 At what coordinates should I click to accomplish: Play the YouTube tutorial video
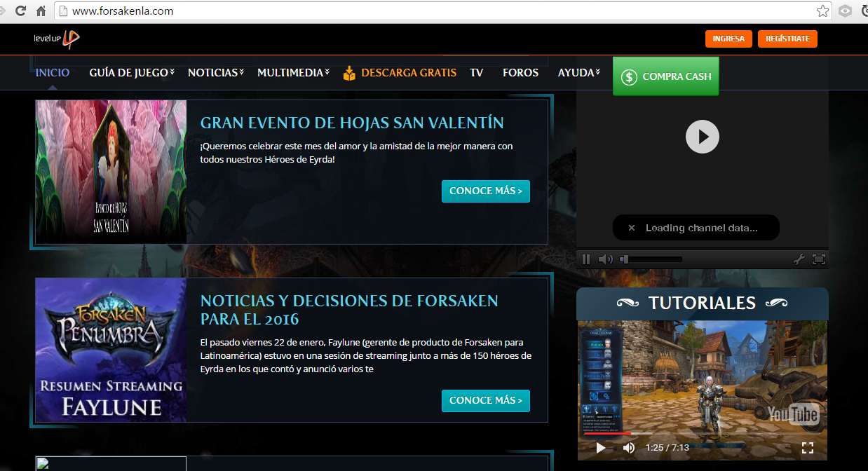[x=600, y=447]
